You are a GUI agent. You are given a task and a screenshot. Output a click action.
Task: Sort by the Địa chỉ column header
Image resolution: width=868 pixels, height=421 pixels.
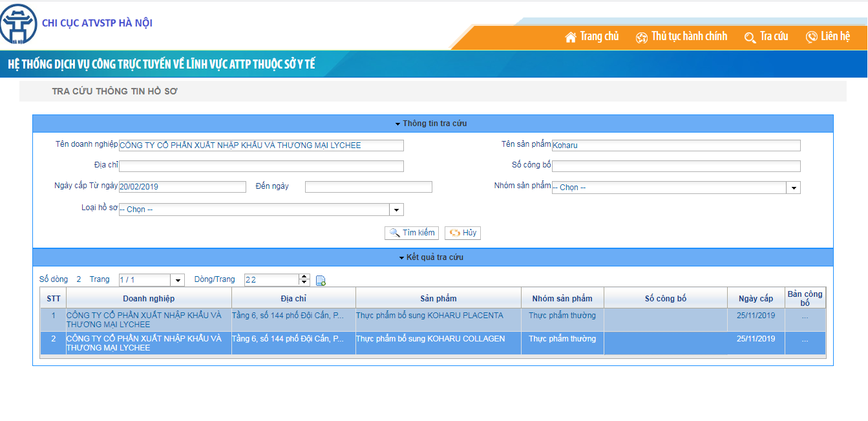point(293,298)
